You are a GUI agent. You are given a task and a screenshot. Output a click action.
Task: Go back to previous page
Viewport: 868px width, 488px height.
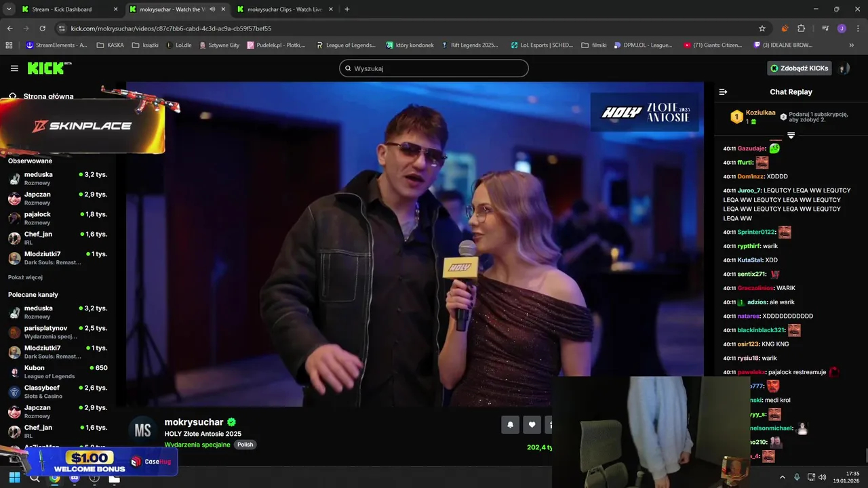pyautogui.click(x=9, y=28)
